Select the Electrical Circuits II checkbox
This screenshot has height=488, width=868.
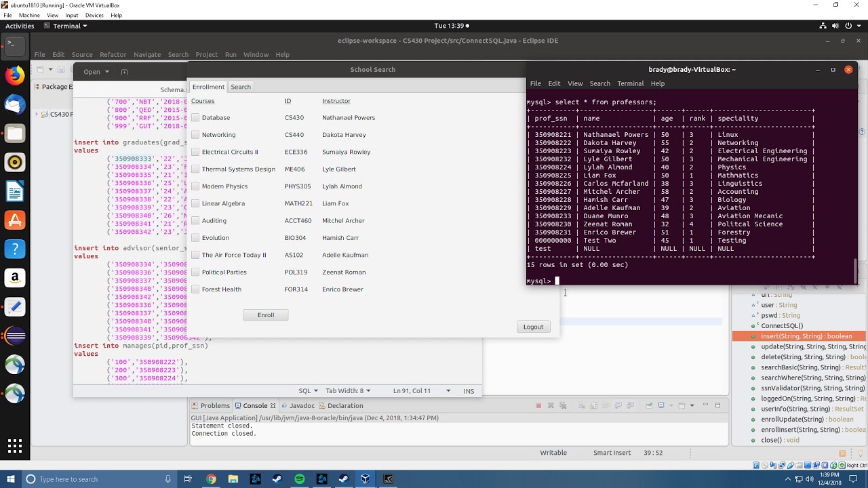[x=195, y=152]
